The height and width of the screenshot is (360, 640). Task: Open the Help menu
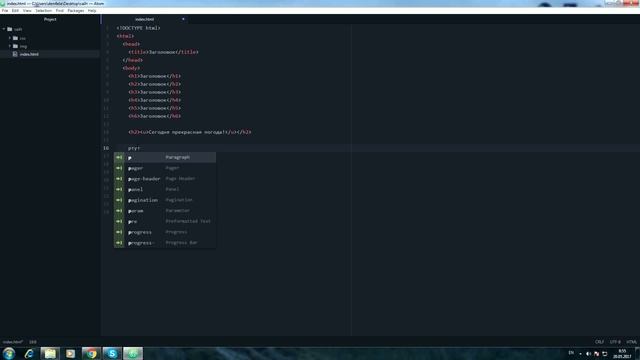click(x=92, y=11)
